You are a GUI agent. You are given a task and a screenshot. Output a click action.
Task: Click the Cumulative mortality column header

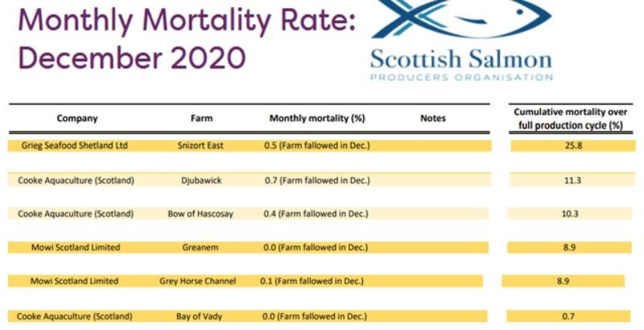570,118
